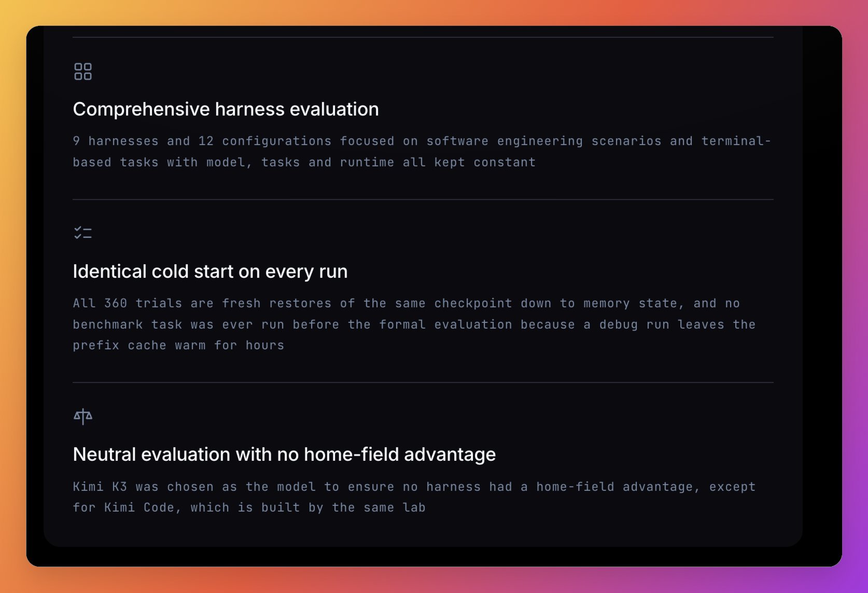Click 'Neutral evaluation with no home-field advantage' heading
This screenshot has width=868, height=593.
[284, 455]
